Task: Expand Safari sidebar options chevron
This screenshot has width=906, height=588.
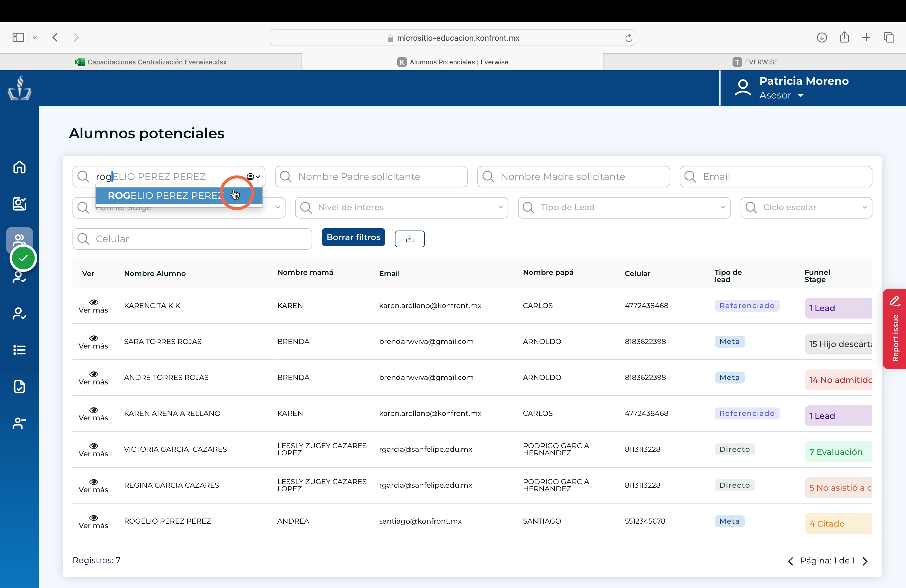Action: (x=35, y=37)
